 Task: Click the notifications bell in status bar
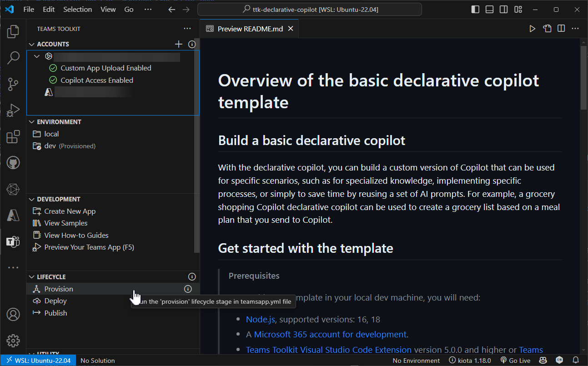pos(575,361)
